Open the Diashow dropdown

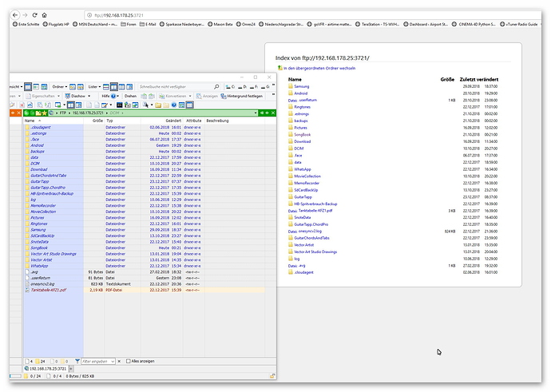point(77,95)
